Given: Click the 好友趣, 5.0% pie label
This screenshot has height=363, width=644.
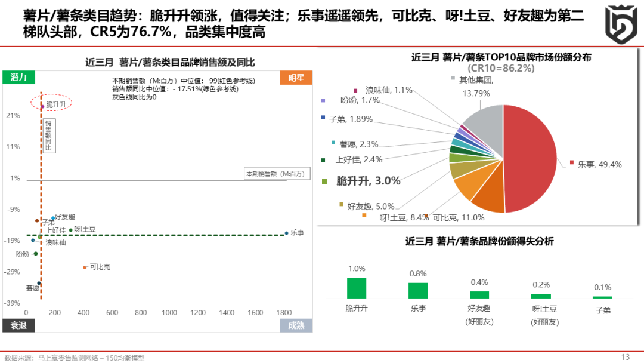Looking at the screenshot, I should tap(371, 207).
